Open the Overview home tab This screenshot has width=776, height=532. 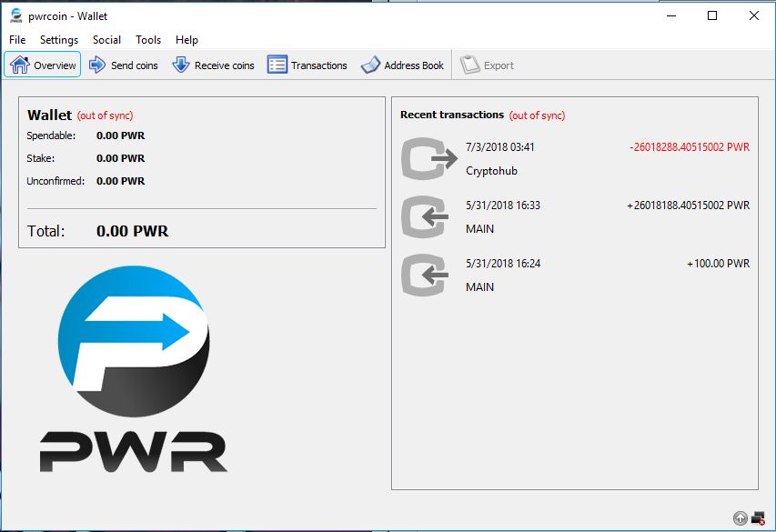tap(43, 65)
